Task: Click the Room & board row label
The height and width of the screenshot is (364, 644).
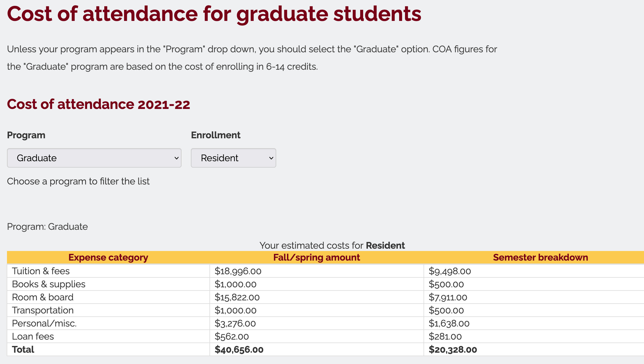Action: coord(43,297)
